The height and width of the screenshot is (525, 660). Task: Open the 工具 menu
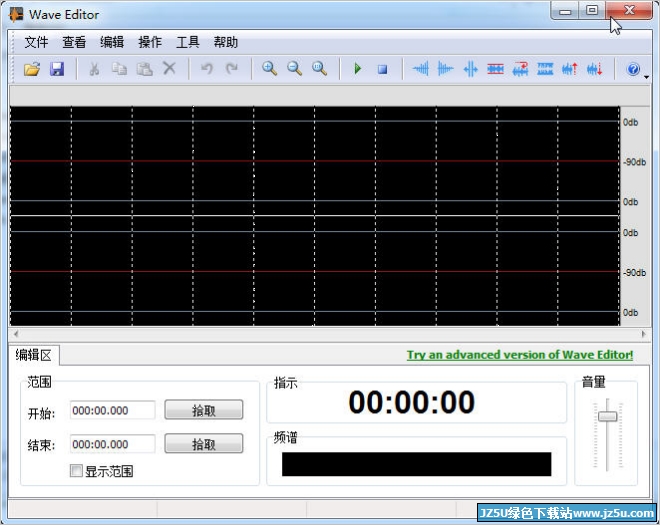188,42
